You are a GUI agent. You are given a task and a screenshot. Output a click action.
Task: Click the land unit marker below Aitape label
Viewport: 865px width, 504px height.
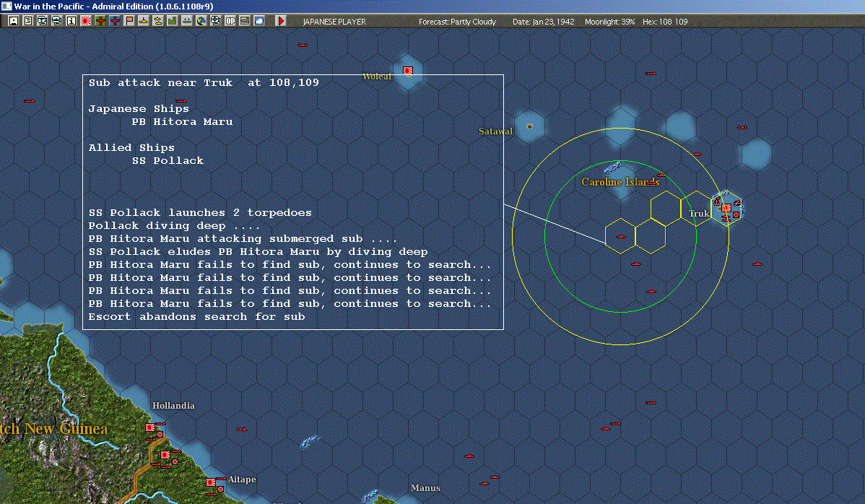tap(220, 489)
